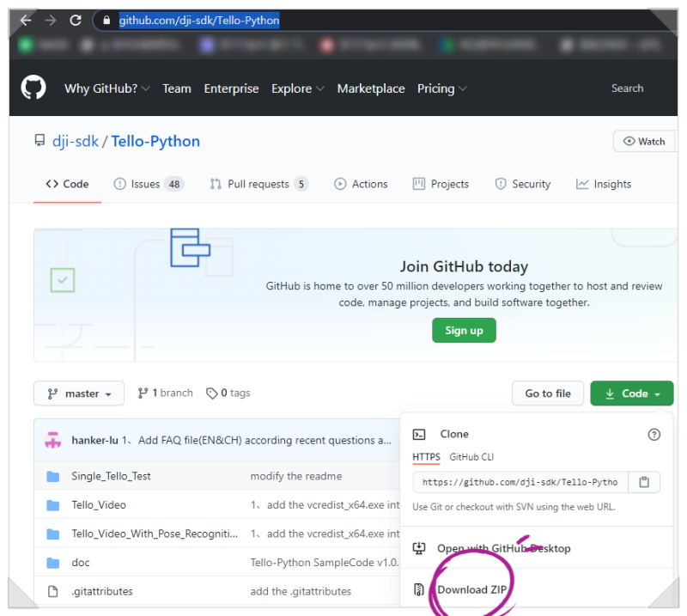Open the Tello-Python repository link
The image size is (687, 616).
pyautogui.click(x=155, y=141)
